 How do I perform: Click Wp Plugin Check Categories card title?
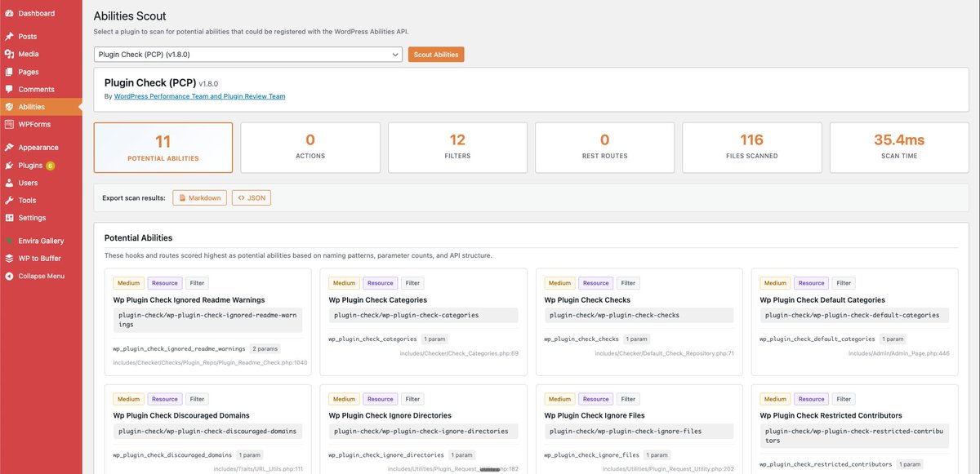pos(378,300)
